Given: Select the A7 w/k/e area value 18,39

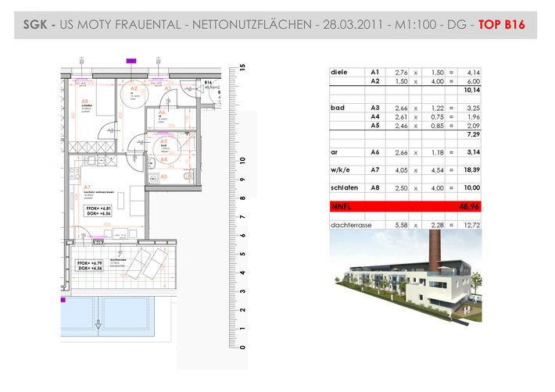Looking at the screenshot, I should (x=471, y=170).
